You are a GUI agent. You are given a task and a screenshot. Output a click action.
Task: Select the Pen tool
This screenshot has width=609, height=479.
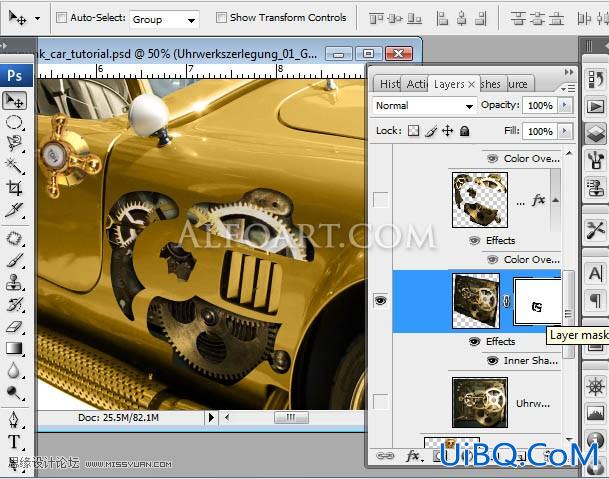[14, 420]
